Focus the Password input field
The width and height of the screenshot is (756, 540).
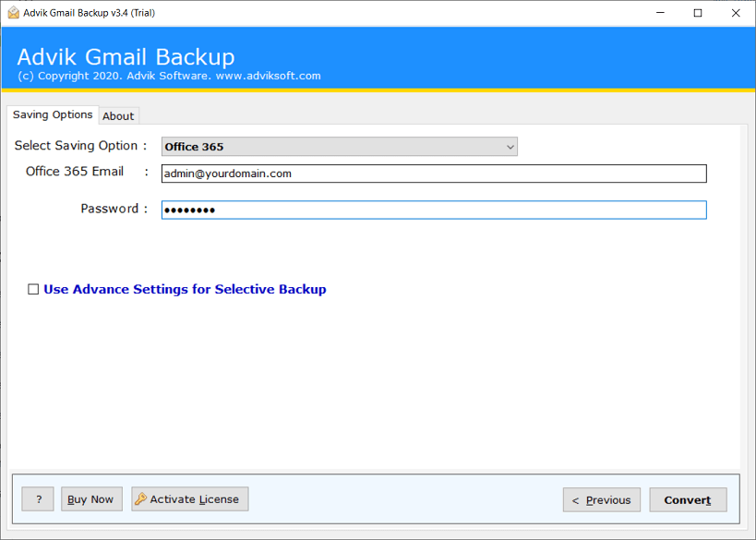[x=434, y=210]
